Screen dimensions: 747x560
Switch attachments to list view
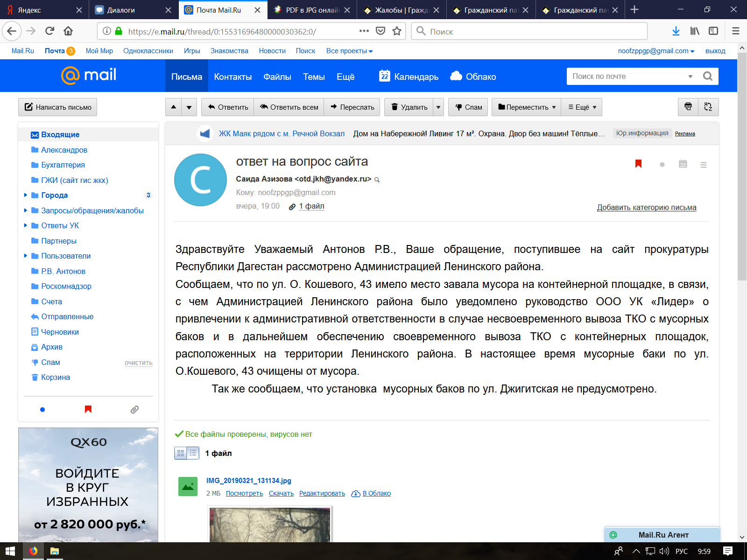click(x=193, y=453)
